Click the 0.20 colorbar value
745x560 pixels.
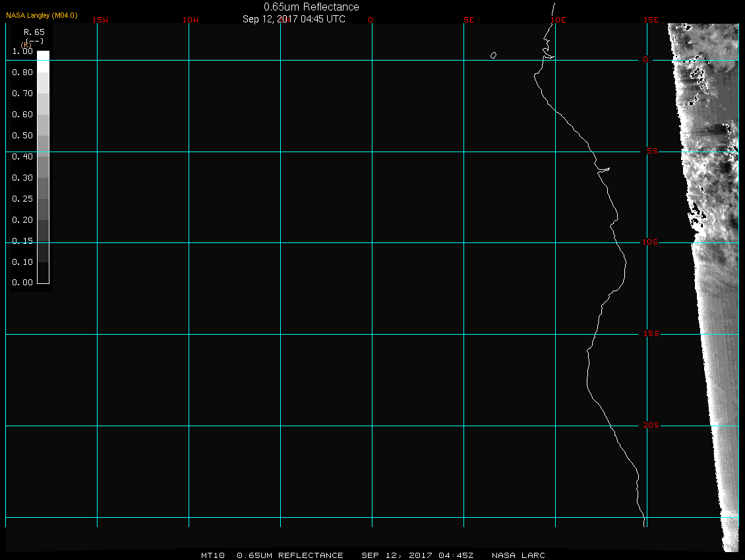pyautogui.click(x=22, y=219)
